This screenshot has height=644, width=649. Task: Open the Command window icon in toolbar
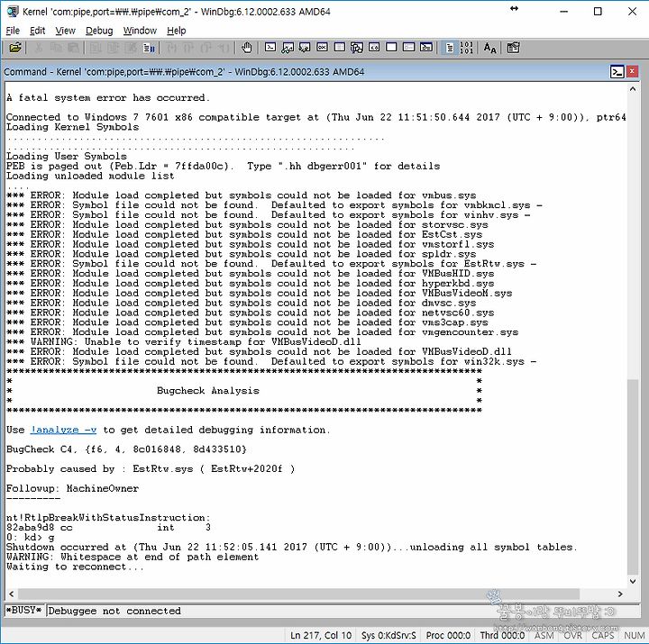coord(270,48)
